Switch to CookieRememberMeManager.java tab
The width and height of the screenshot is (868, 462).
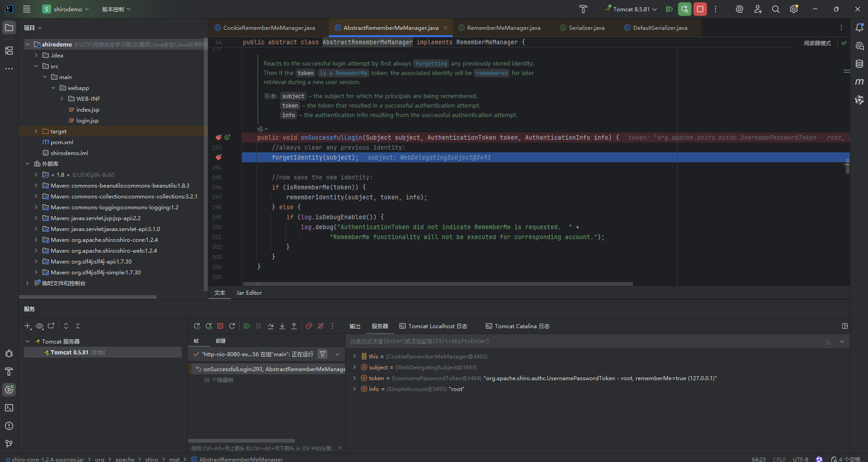269,28
